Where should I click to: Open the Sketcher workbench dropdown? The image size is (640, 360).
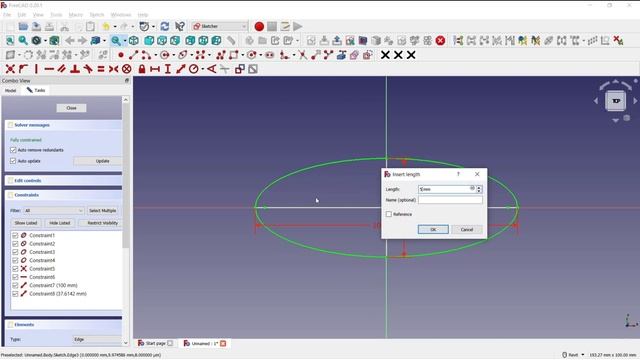pos(220,27)
